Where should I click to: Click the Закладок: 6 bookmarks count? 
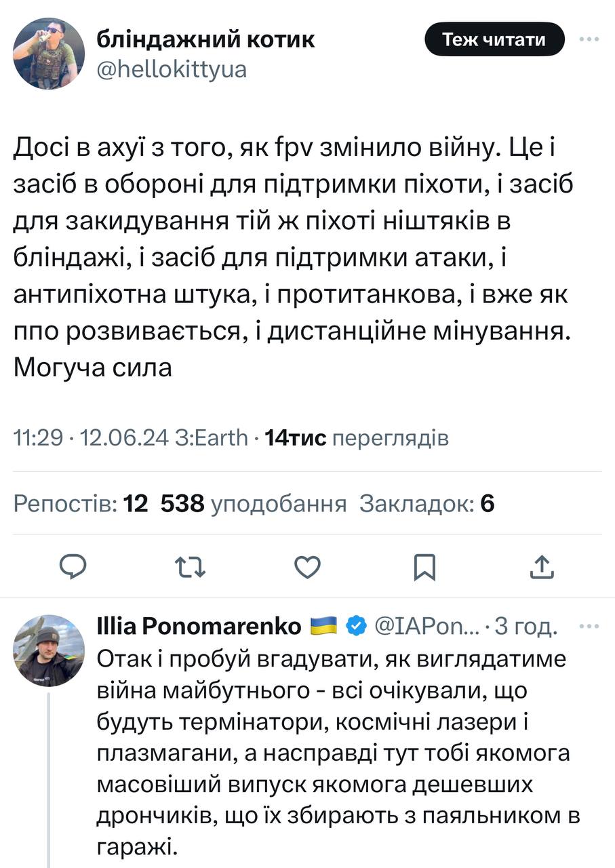[x=426, y=503]
